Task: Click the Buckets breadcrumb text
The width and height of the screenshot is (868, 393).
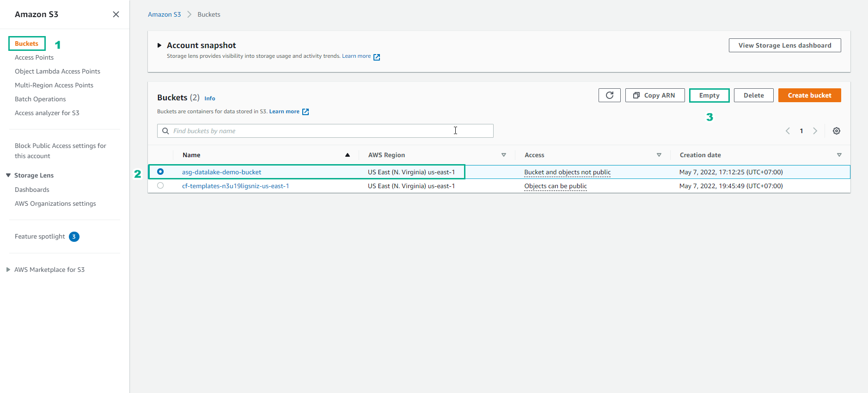Action: click(x=209, y=14)
